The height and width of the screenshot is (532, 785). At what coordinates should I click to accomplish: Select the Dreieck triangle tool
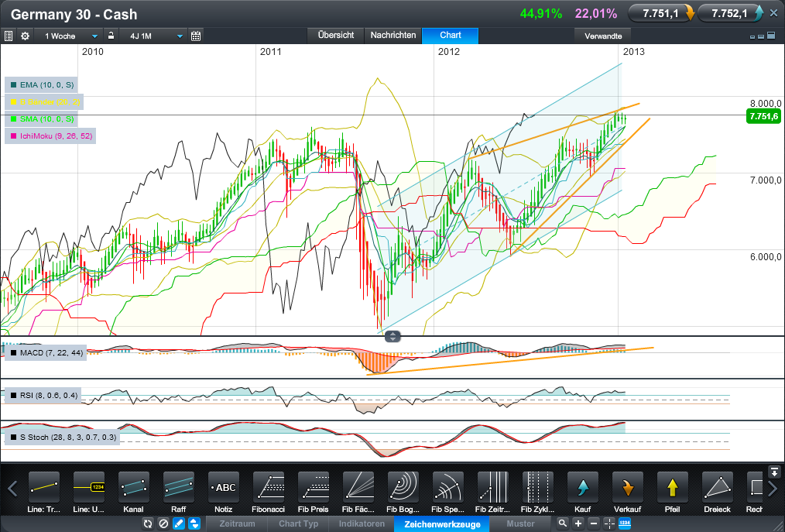(x=718, y=489)
